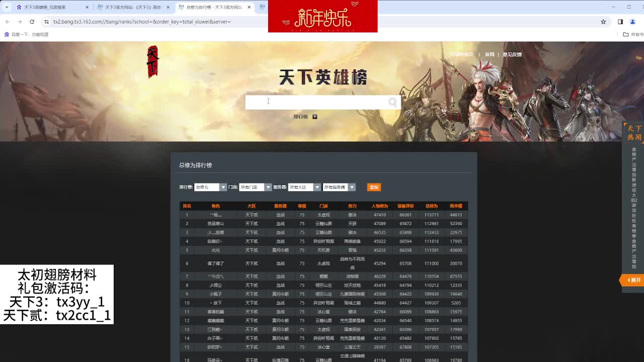This screenshot has height=362, width=644.
Task: Click 国泰民安 guild in rank 13
Action: point(352,330)
